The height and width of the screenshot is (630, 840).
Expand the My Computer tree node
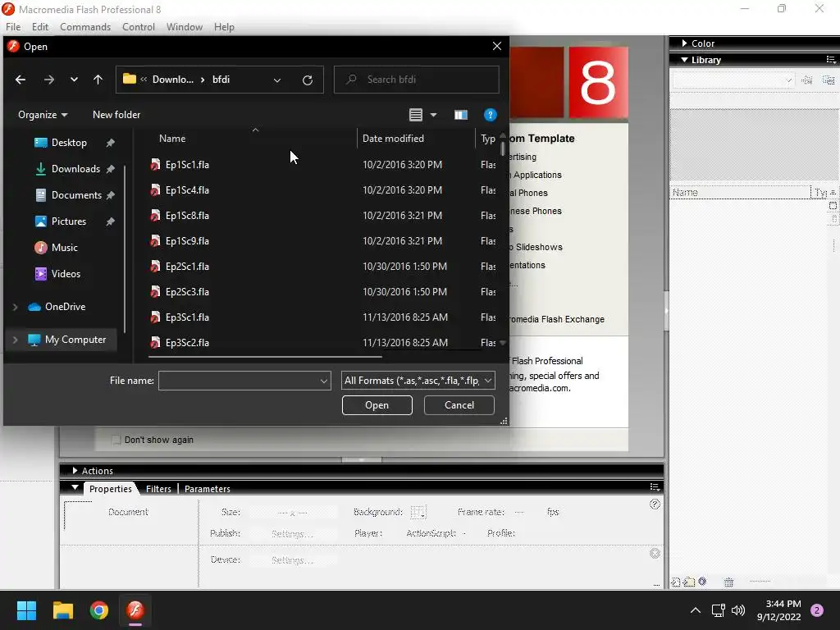click(15, 340)
